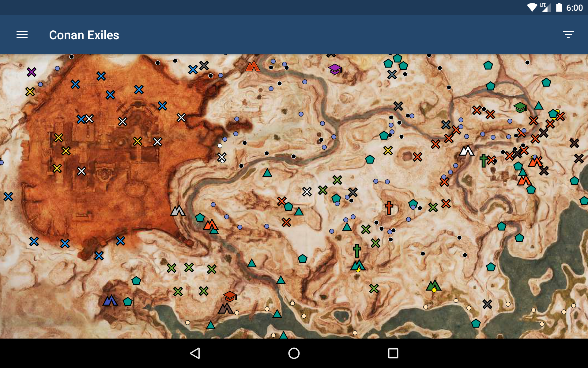The height and width of the screenshot is (368, 588).
Task: Tap the purple graduation cap marker
Action: pos(335,69)
